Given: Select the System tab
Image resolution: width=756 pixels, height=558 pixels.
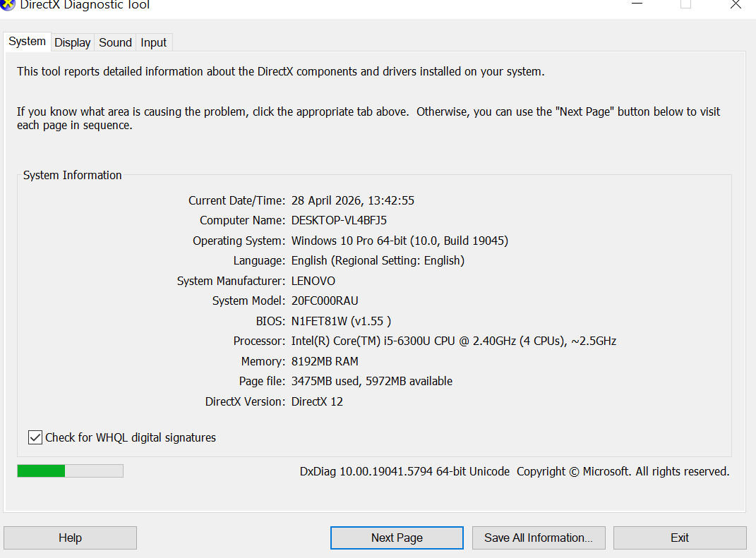Looking at the screenshot, I should pyautogui.click(x=28, y=42).
